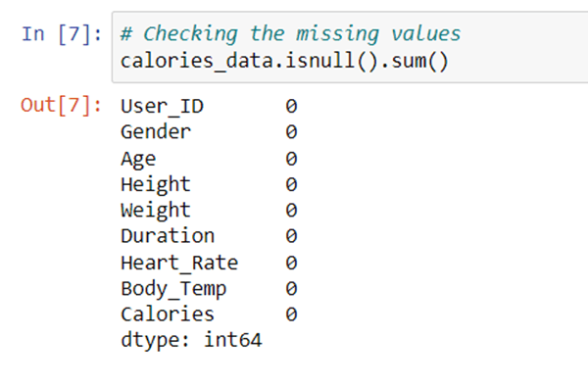The height and width of the screenshot is (387, 588).
Task: Select the In [7] prompt label
Action: coord(62,35)
